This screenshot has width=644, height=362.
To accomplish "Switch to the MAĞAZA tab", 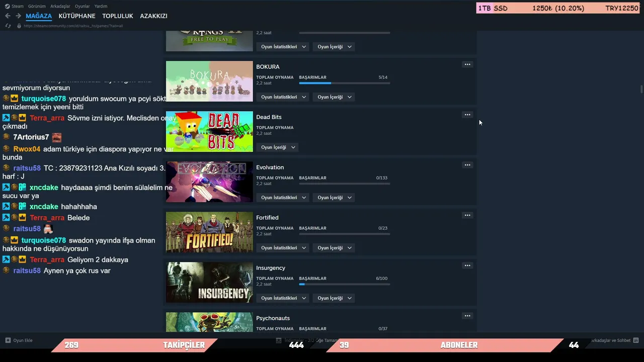I will 39,16.
